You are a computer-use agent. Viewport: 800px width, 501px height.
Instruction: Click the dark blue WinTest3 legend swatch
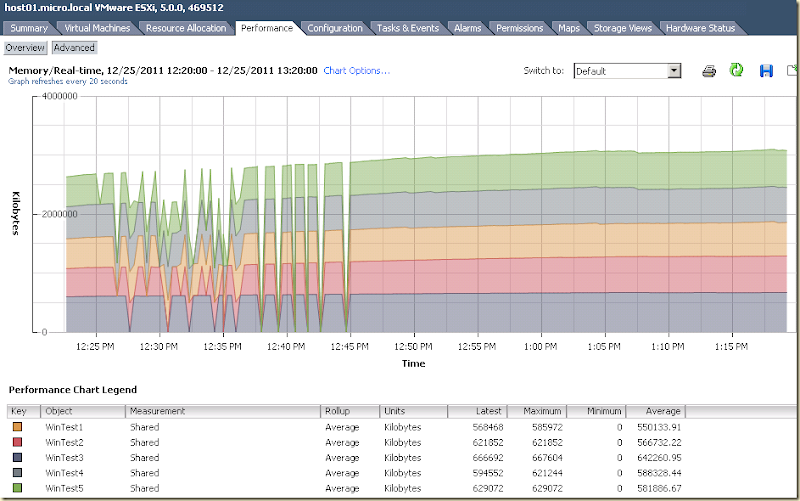pos(17,457)
